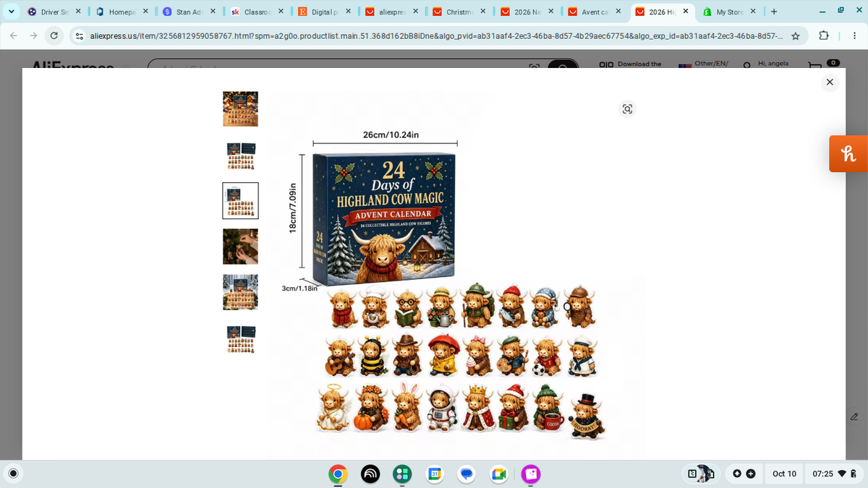
Task: Open the Honey extension side button
Action: (x=848, y=153)
